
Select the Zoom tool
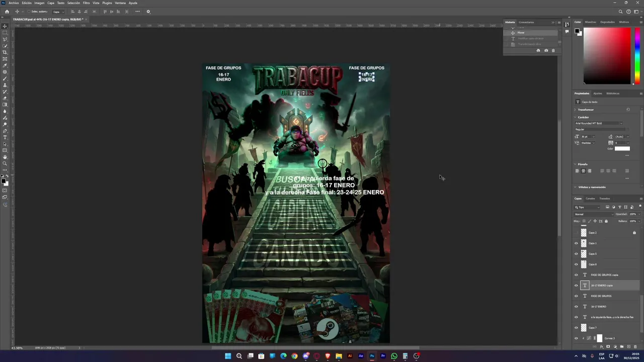pyautogui.click(x=5, y=163)
